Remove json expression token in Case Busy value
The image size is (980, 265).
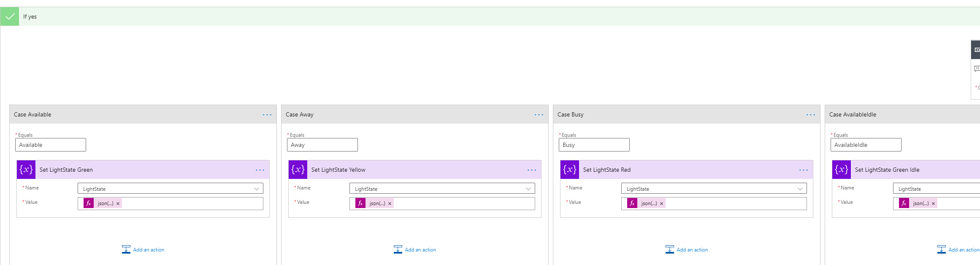pyautogui.click(x=662, y=204)
